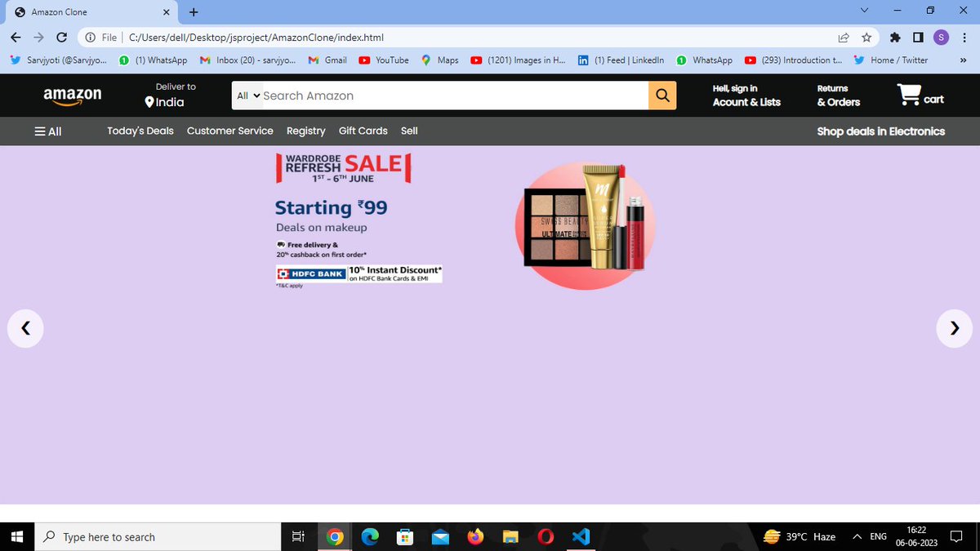
Task: Click 'Starting ₹99' banner text
Action: coord(331,208)
